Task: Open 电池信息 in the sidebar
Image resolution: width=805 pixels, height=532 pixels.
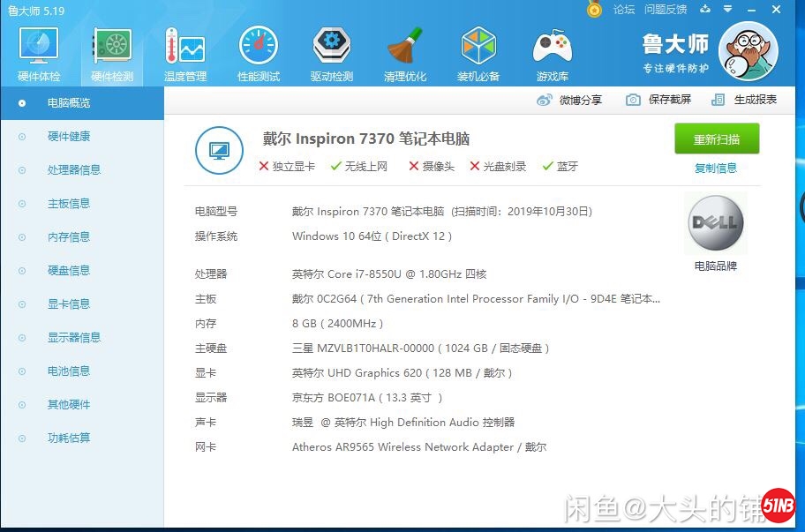Action: [x=69, y=371]
